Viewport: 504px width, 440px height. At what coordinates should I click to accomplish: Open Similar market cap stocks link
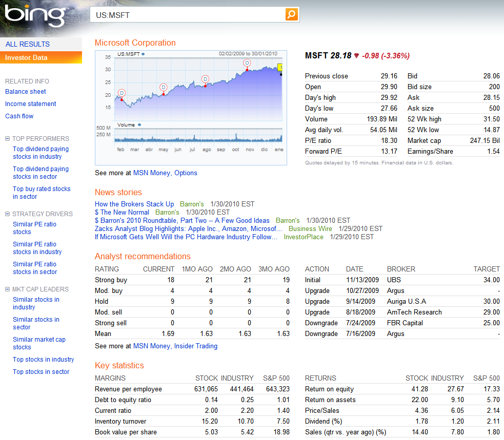[x=39, y=343]
